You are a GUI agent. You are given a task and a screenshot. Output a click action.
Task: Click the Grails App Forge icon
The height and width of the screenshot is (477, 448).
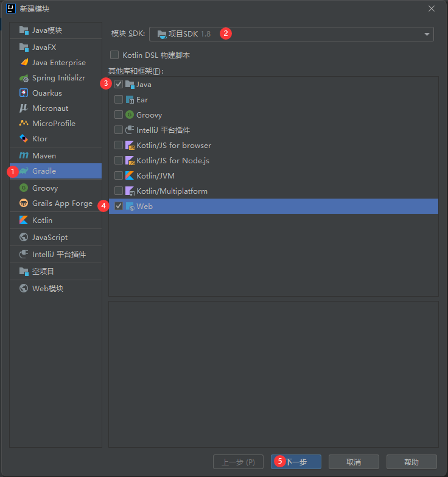[24, 203]
